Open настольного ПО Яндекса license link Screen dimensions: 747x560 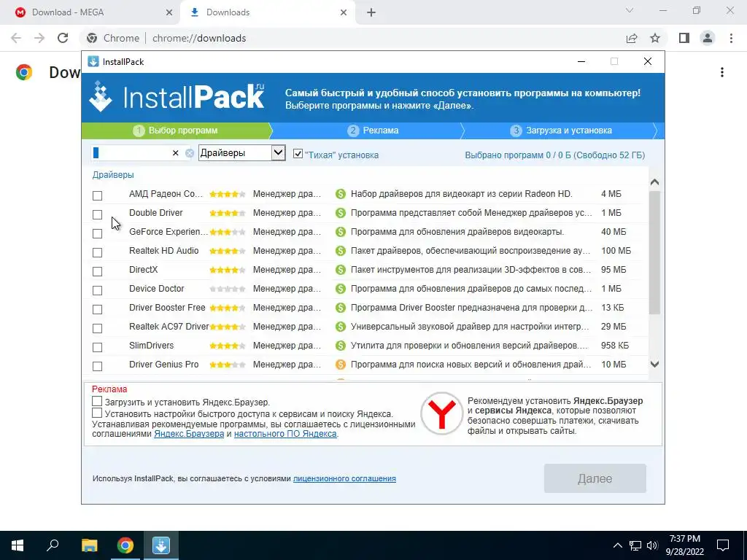tap(285, 434)
